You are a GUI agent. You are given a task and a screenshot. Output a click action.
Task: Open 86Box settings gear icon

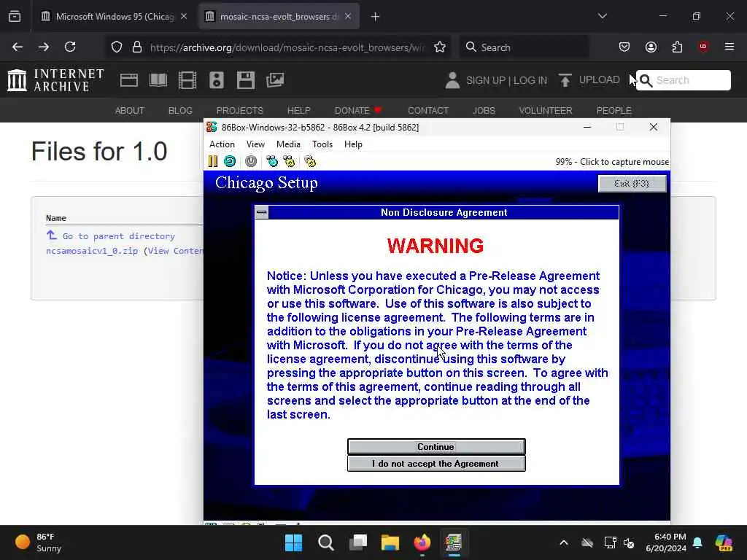tap(310, 161)
